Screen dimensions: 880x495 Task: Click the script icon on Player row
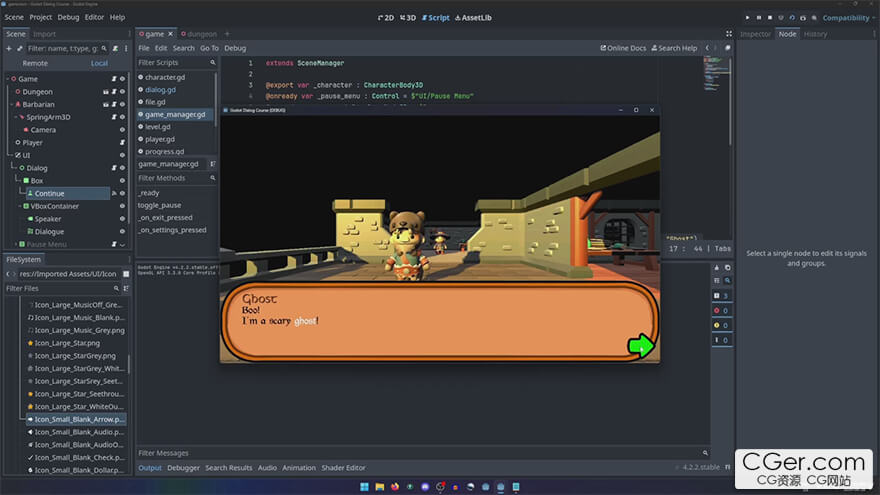coord(122,143)
